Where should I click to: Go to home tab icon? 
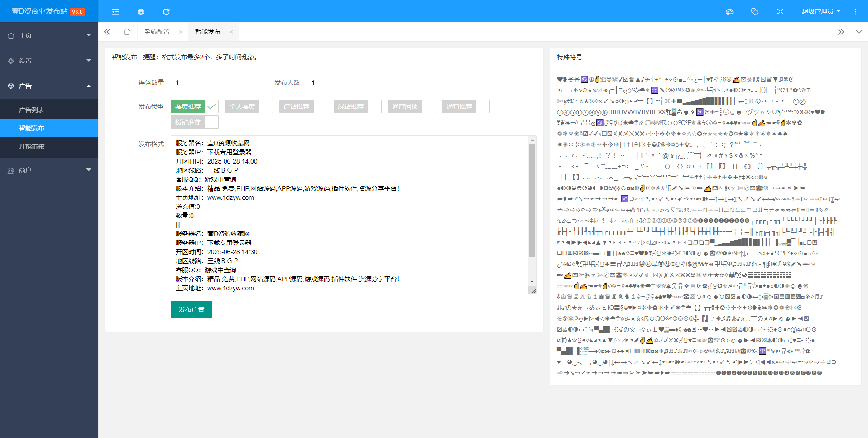(127, 32)
